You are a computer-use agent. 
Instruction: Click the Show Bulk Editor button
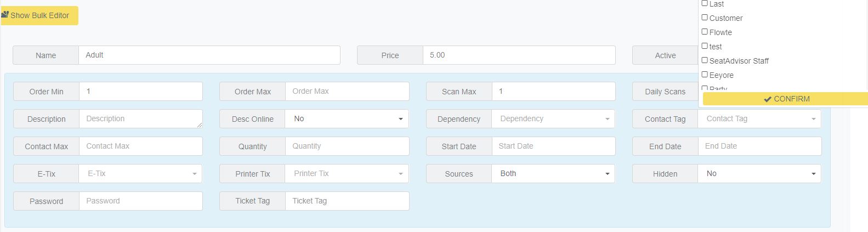[39, 15]
